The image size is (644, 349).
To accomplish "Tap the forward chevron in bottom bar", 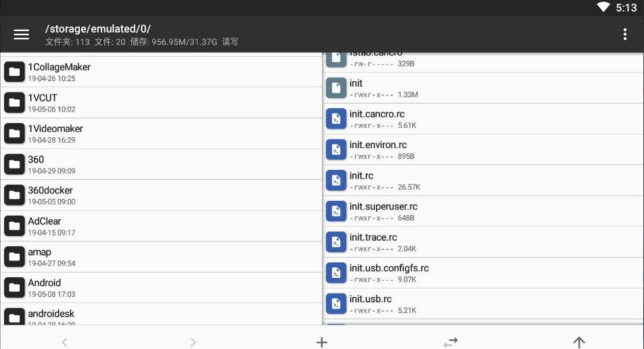I will [193, 342].
